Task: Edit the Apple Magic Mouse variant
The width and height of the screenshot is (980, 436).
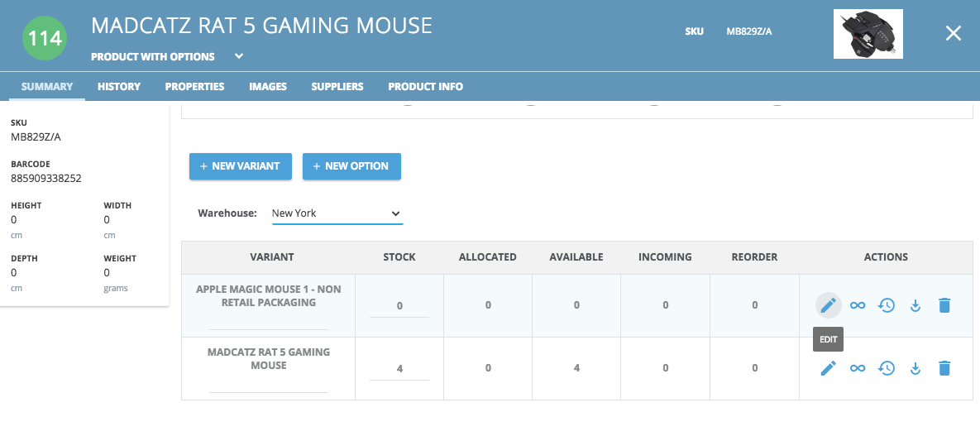Action: click(828, 305)
